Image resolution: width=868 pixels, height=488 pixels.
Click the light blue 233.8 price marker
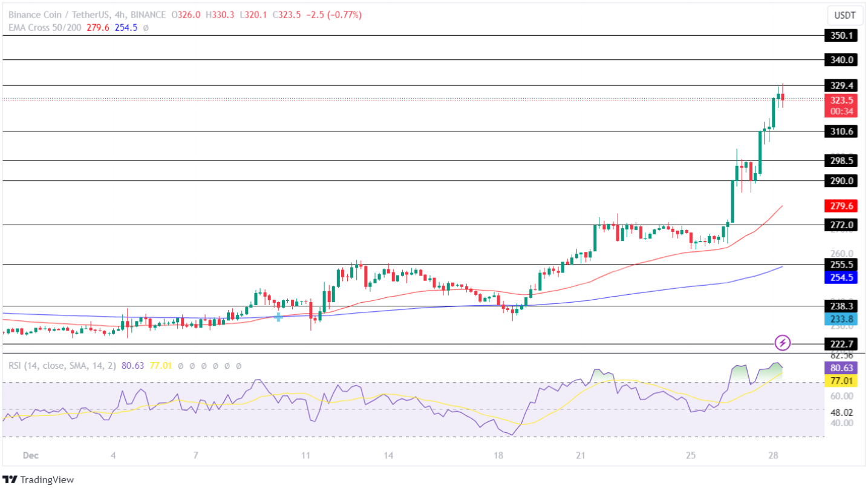point(842,318)
